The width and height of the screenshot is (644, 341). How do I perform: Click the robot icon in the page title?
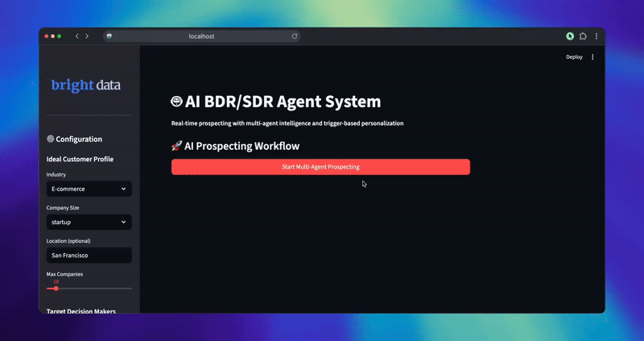tap(176, 102)
